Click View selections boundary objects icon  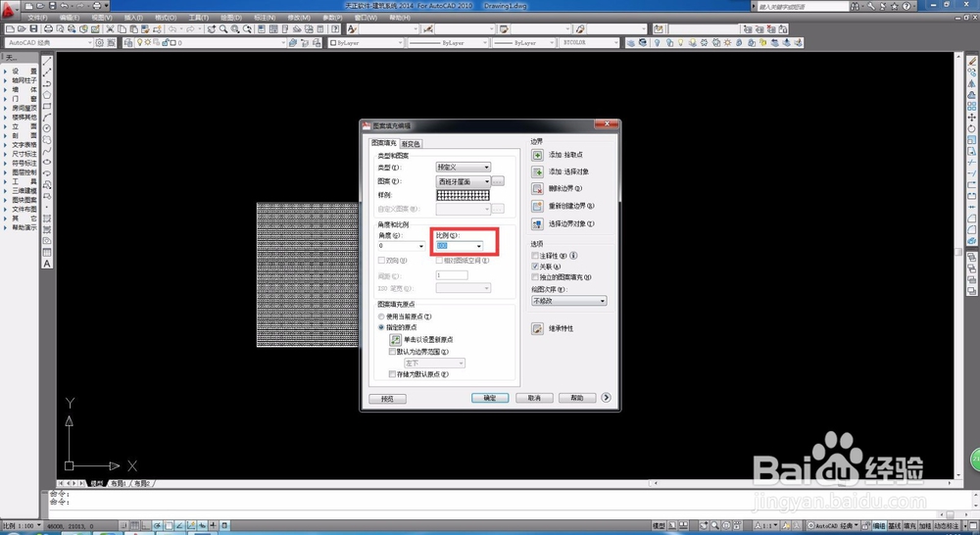pyautogui.click(x=537, y=223)
